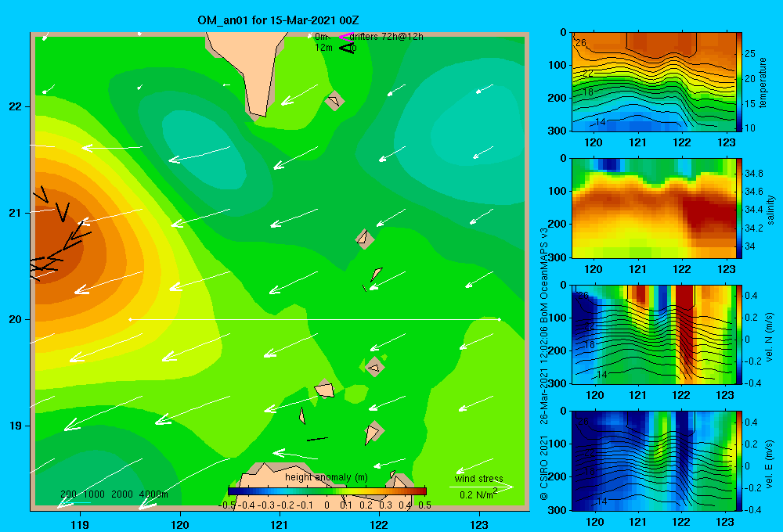This screenshot has width=783, height=532.
Task: Click the temperature color bar
Action: click(x=739, y=82)
